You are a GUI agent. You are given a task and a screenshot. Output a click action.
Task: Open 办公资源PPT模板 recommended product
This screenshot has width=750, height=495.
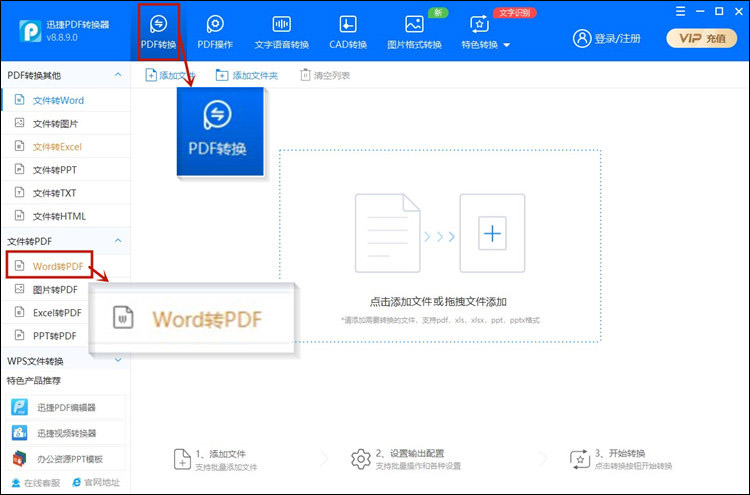(66, 459)
